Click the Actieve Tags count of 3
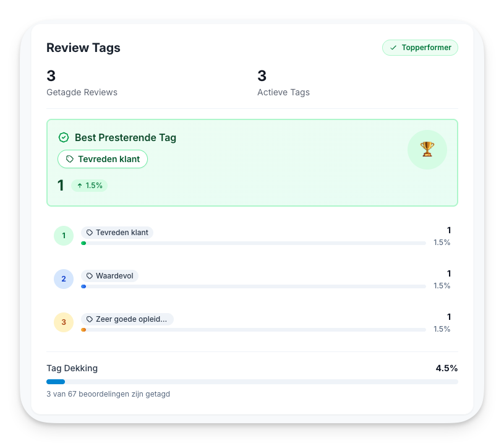The height and width of the screenshot is (443, 504). click(x=262, y=76)
